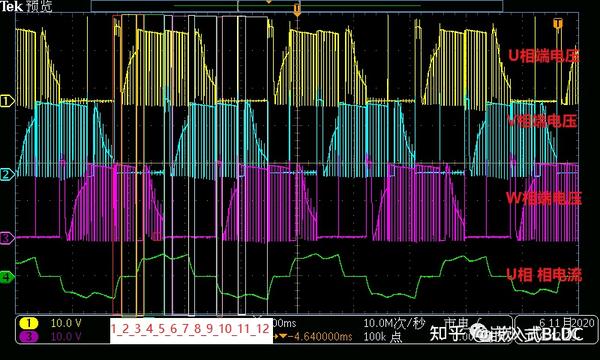Click the orange trigger position marker atop graticule
600x360 pixels.
click(x=297, y=10)
